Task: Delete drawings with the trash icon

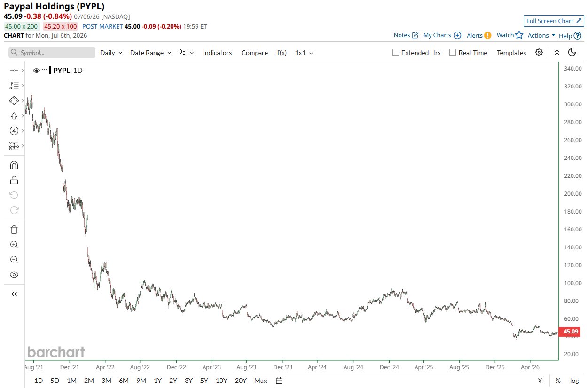Action: 14,230
